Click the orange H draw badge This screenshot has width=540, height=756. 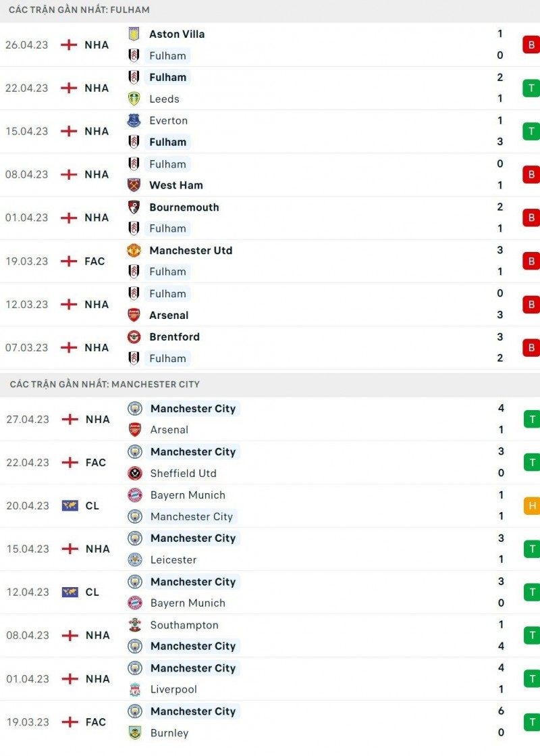531,505
